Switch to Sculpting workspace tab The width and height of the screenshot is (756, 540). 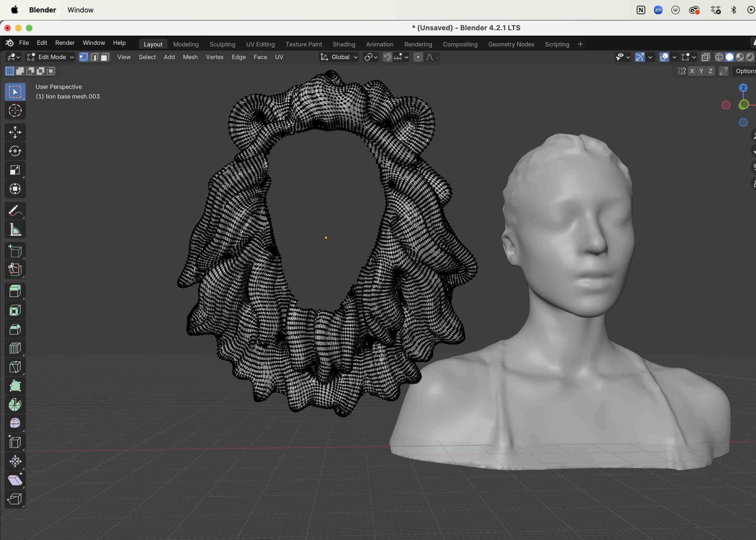tap(222, 44)
